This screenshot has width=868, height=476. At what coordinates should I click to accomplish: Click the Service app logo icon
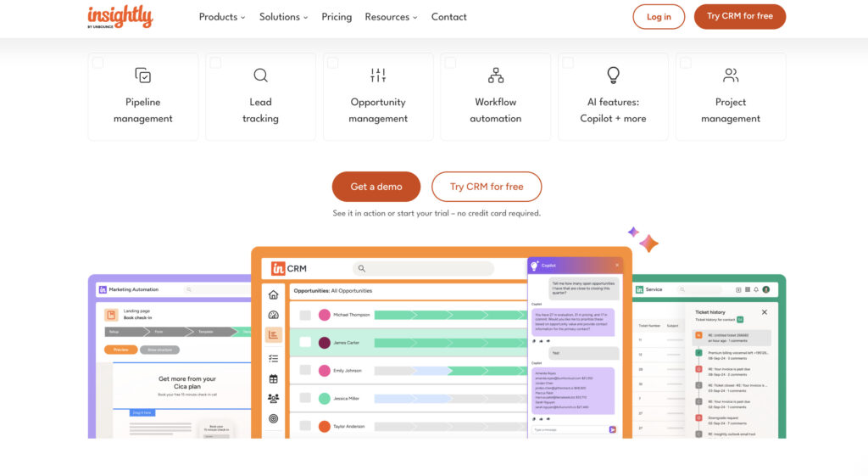click(639, 289)
